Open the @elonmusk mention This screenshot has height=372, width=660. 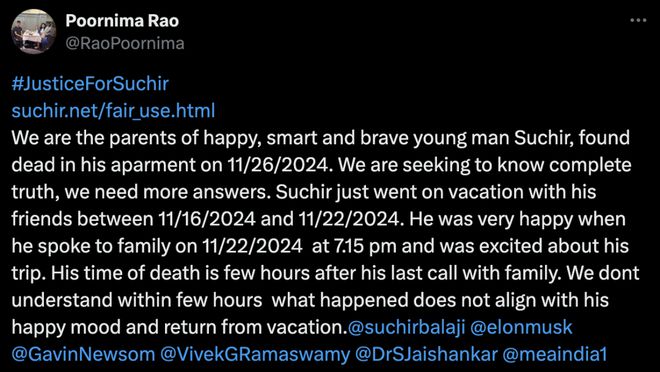pos(521,327)
